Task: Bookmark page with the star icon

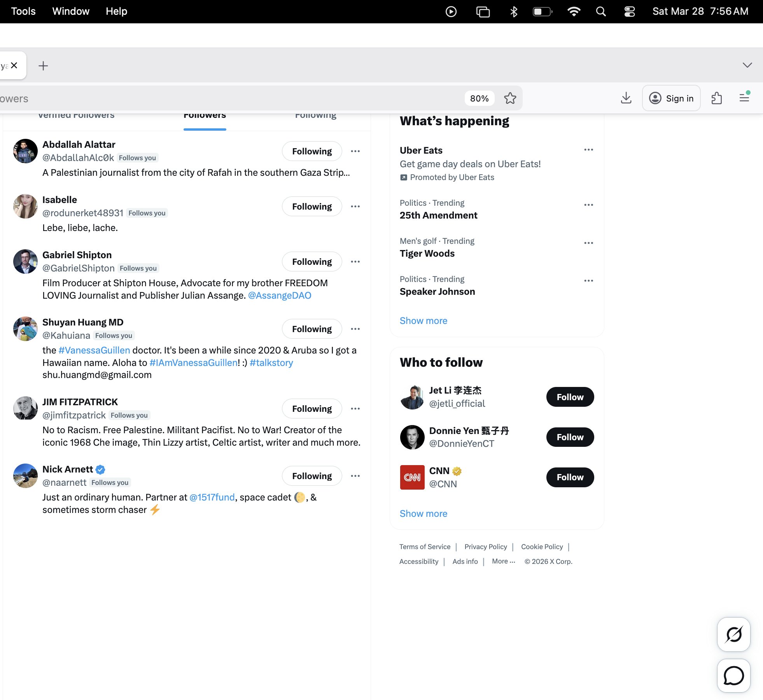Action: (x=510, y=98)
